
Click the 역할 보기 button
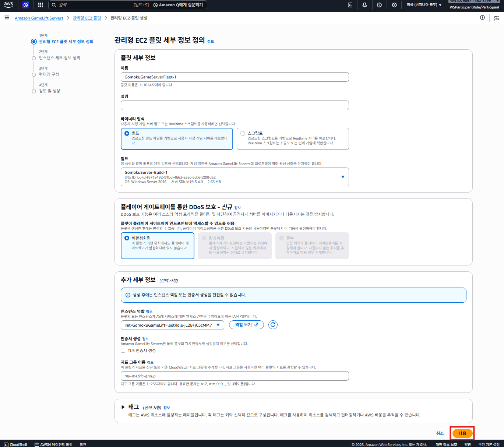tap(246, 325)
